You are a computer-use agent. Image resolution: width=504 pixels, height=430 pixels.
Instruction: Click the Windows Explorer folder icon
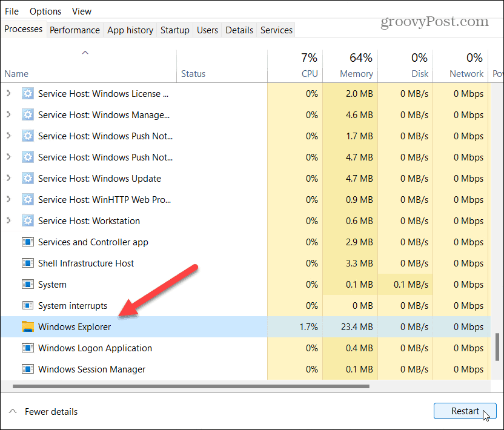pyautogui.click(x=28, y=326)
